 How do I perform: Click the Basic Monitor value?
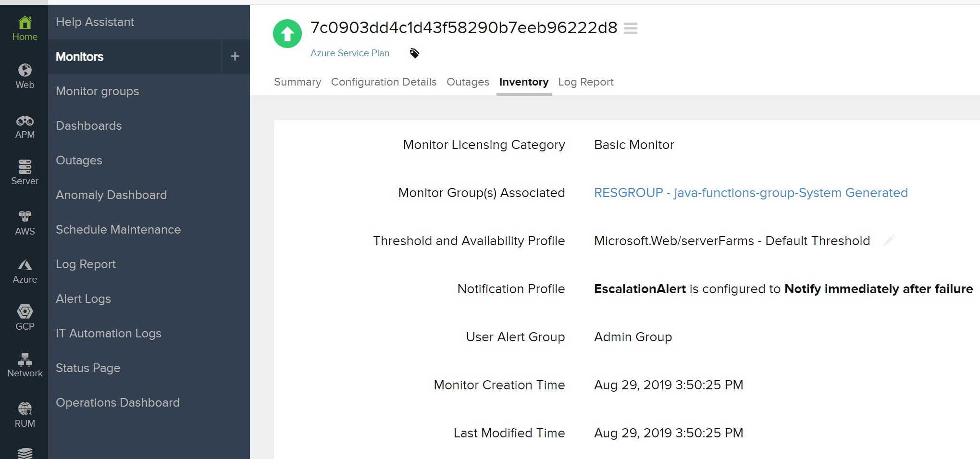634,145
